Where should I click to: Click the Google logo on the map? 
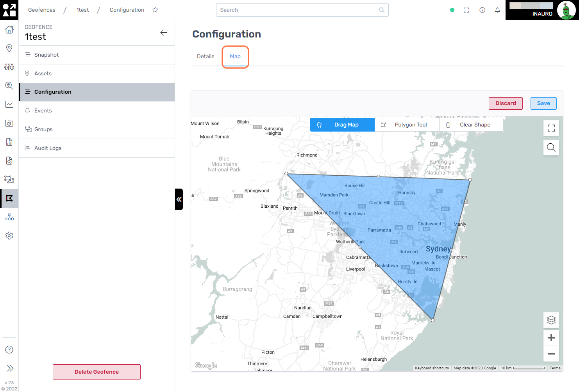click(206, 365)
